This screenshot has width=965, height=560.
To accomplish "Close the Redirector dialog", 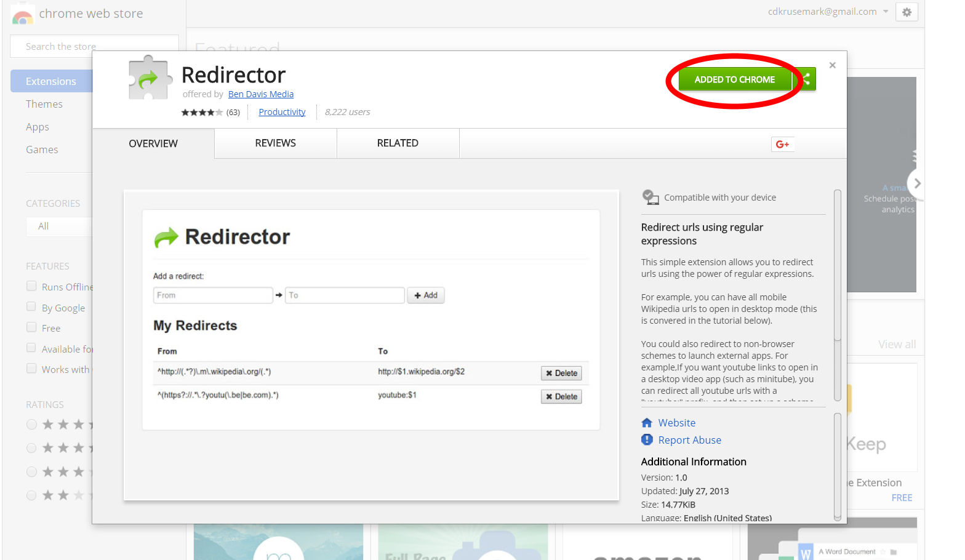I will point(832,65).
